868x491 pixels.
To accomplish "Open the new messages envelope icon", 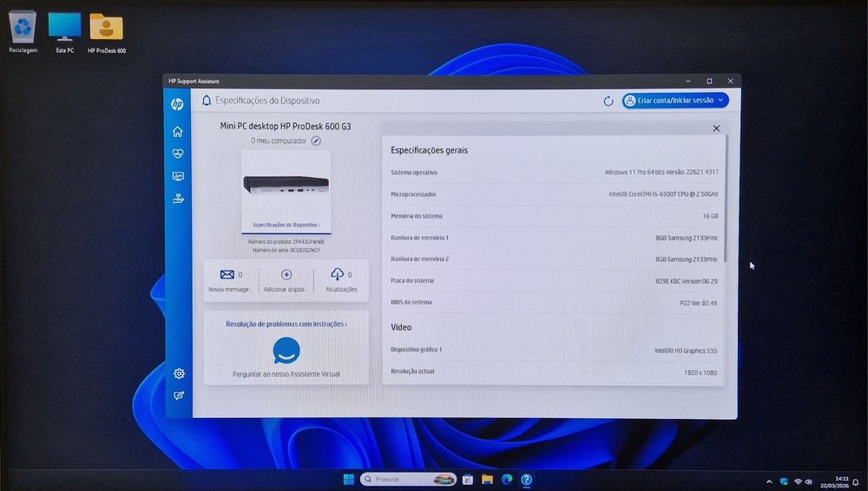I will 227,275.
